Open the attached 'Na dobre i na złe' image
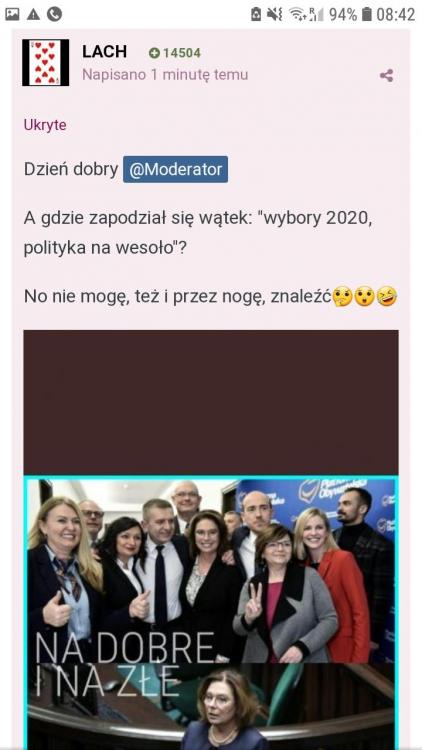The height and width of the screenshot is (750, 422). tap(211, 613)
